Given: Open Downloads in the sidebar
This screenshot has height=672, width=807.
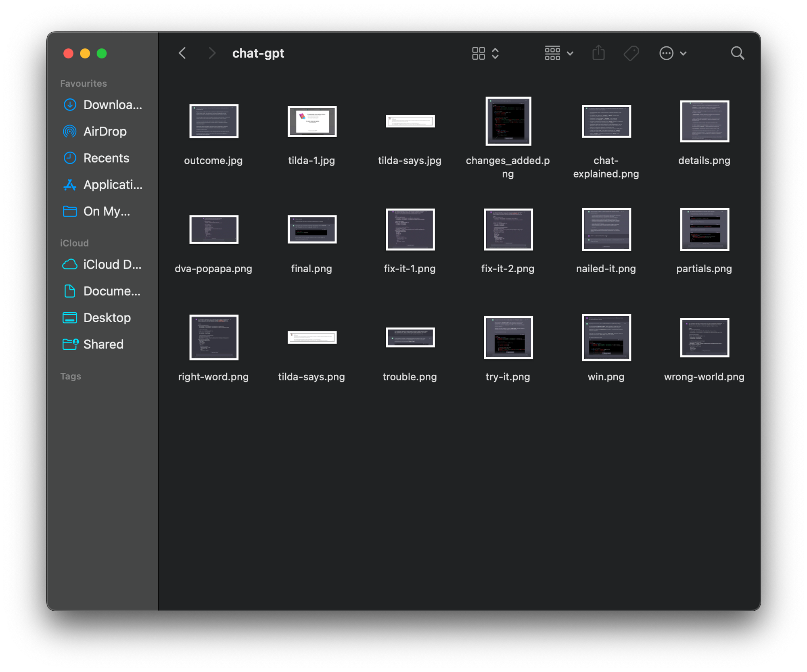Looking at the screenshot, I should pyautogui.click(x=112, y=105).
